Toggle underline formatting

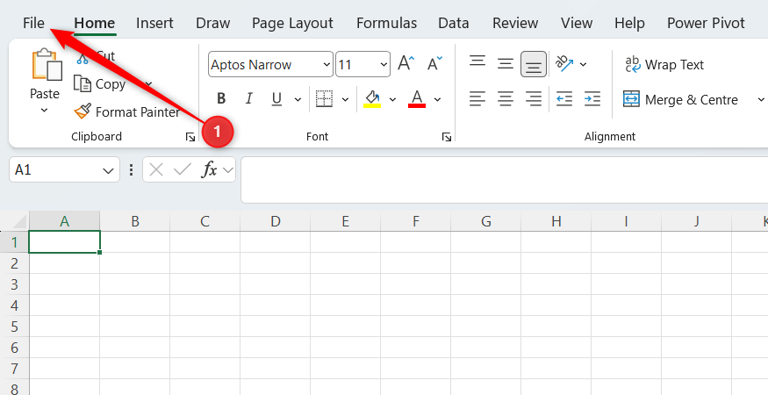pyautogui.click(x=277, y=99)
